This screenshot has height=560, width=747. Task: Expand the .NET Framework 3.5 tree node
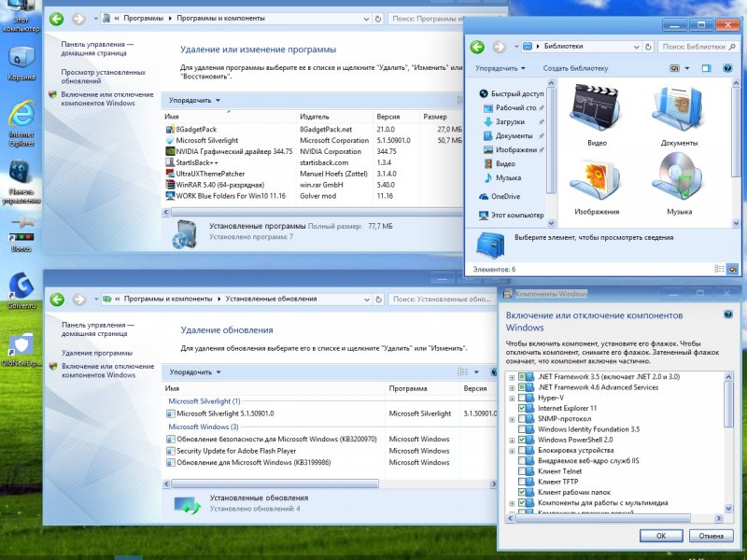tap(512, 377)
